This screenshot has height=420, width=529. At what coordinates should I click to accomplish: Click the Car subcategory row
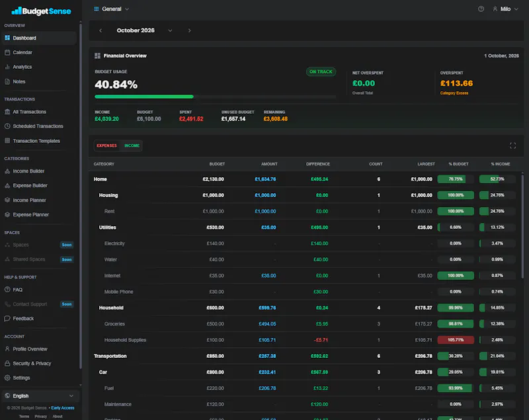coord(305,372)
